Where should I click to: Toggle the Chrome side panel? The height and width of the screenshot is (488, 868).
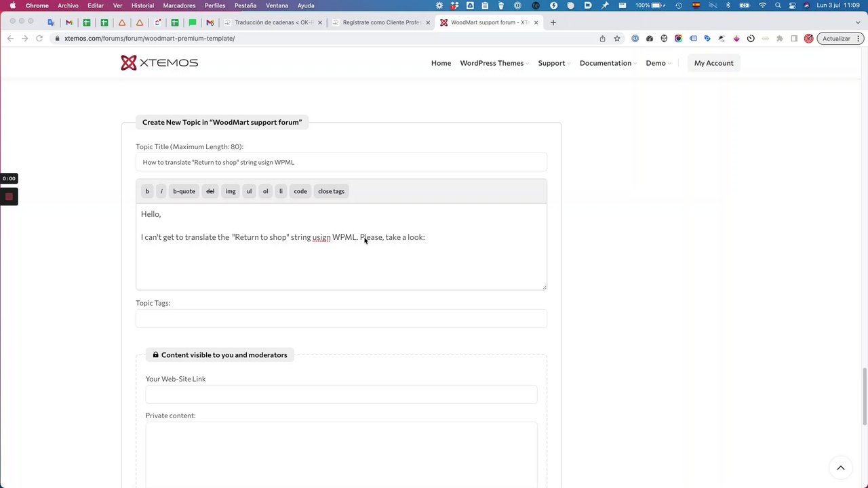pos(794,39)
